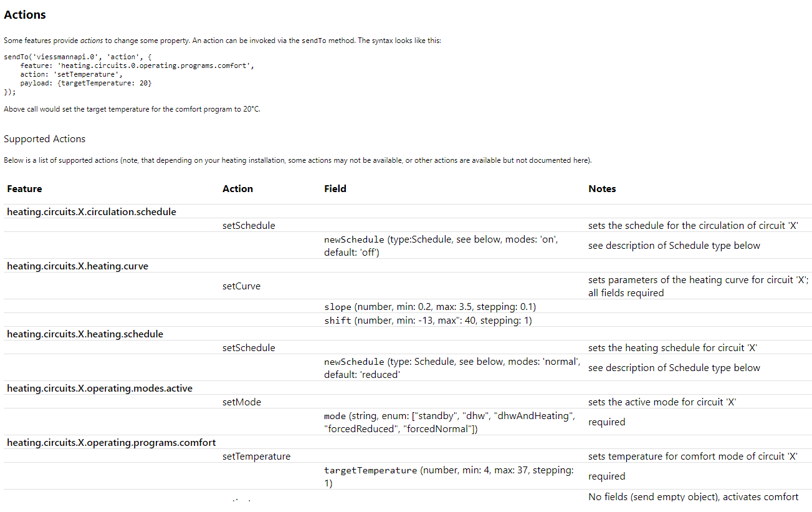The image size is (812, 512).
Task: Click the targetTemperature field description
Action: (x=448, y=476)
